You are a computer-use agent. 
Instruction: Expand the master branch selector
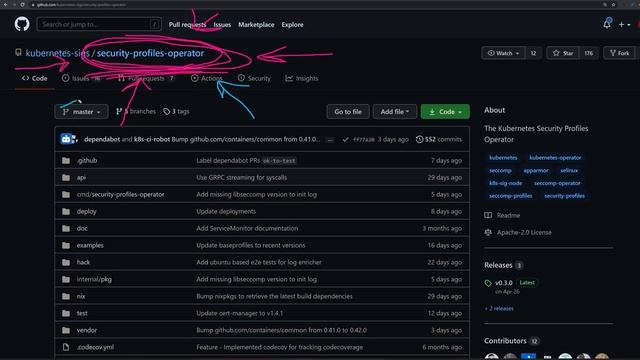(81, 111)
